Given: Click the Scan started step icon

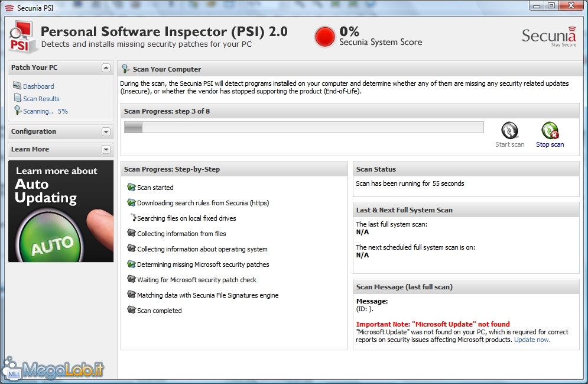Looking at the screenshot, I should pyautogui.click(x=131, y=187).
